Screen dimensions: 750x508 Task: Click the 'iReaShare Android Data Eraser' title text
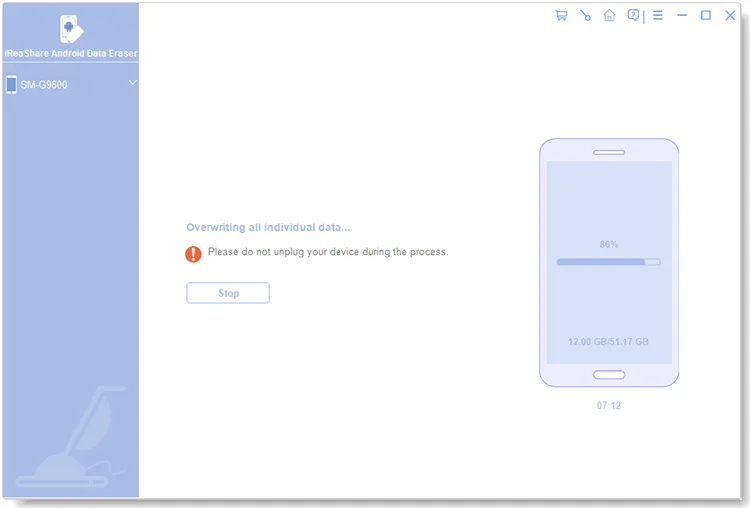click(x=71, y=53)
